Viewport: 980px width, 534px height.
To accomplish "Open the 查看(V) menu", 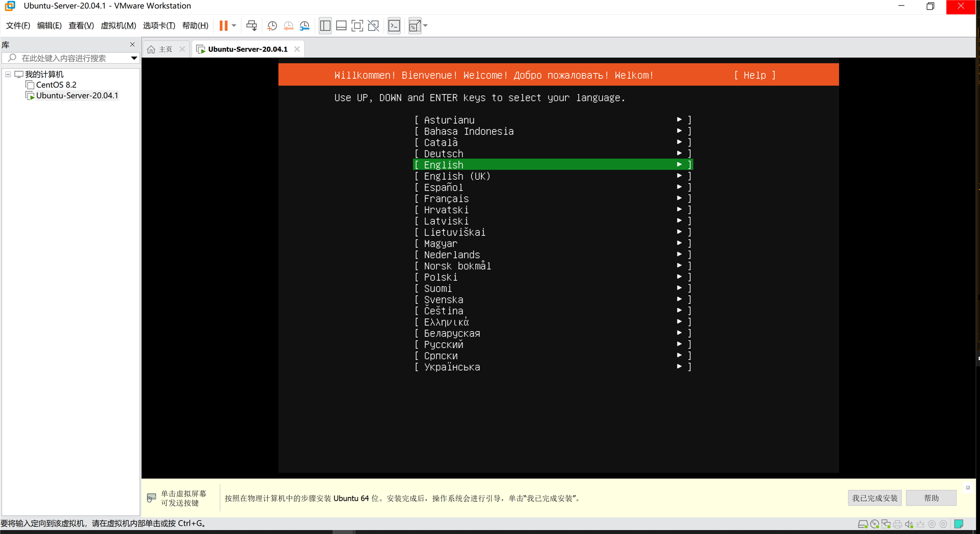I will [x=81, y=25].
